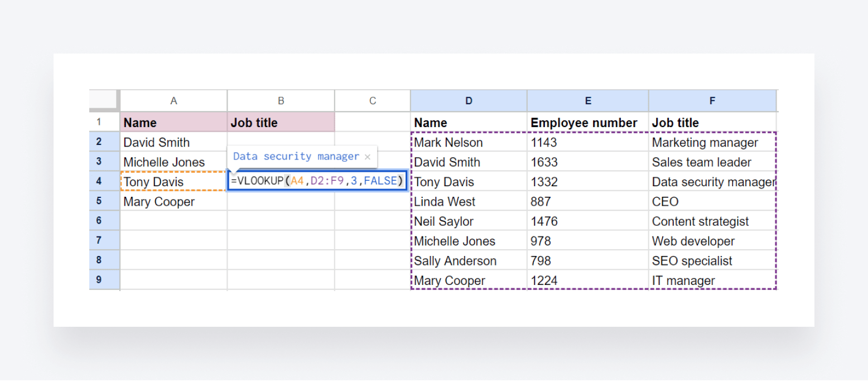The image size is (868, 387).
Task: Select the Marketing manager cell
Action: pos(712,142)
